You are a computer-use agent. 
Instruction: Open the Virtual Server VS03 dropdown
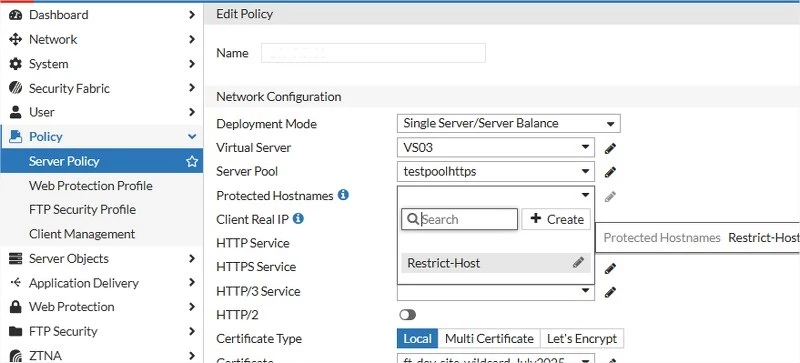tap(495, 148)
